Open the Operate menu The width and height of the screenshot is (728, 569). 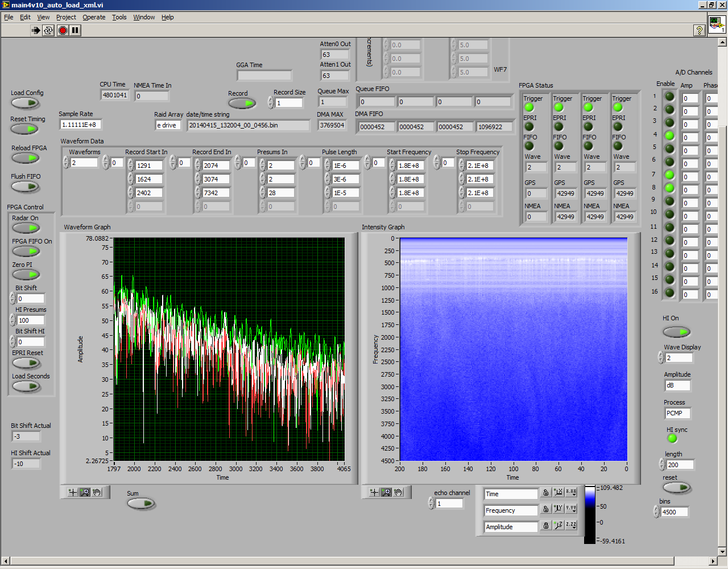coord(94,17)
